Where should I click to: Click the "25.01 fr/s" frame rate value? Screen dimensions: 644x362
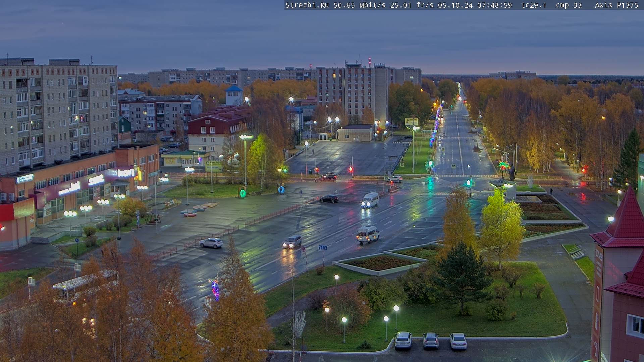[412, 5]
